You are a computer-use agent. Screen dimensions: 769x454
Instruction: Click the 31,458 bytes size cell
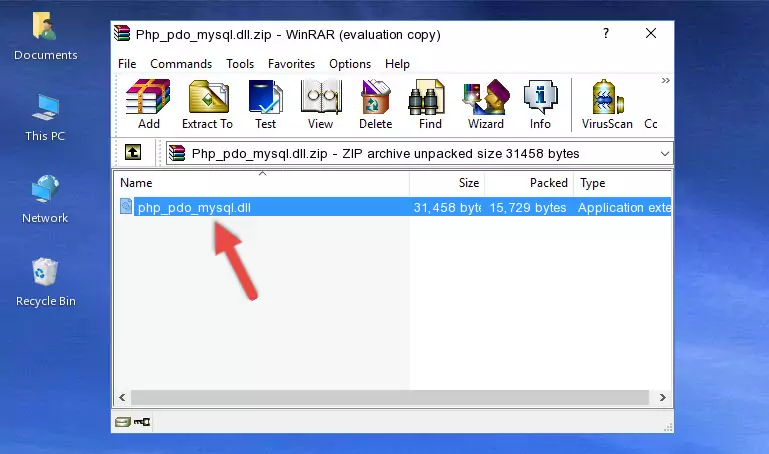(x=447, y=208)
